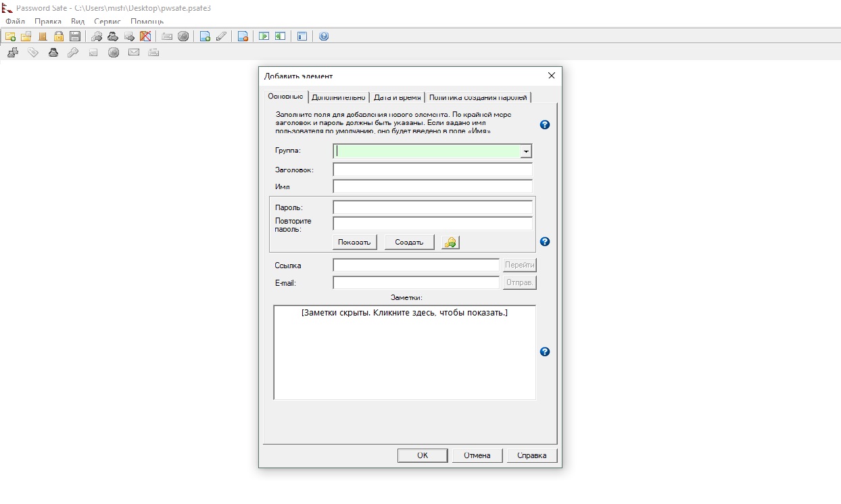Click the Options window icon in toolbar
The width and height of the screenshot is (841, 504).
(302, 36)
